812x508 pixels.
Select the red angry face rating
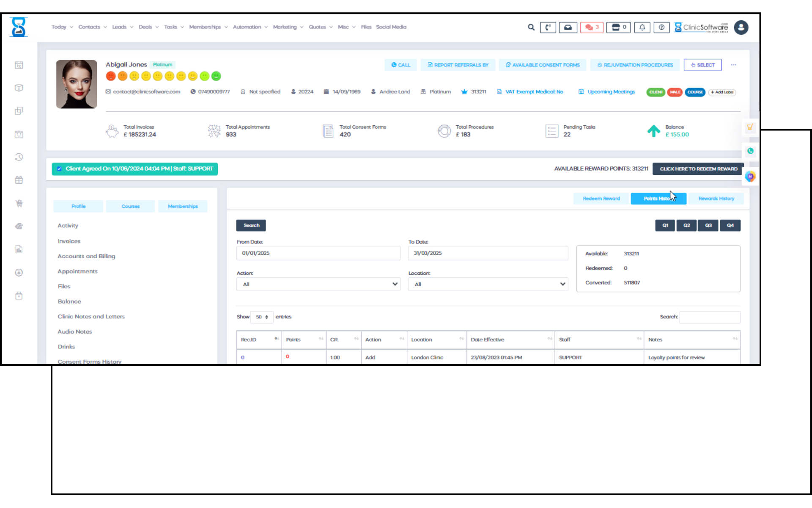click(111, 76)
